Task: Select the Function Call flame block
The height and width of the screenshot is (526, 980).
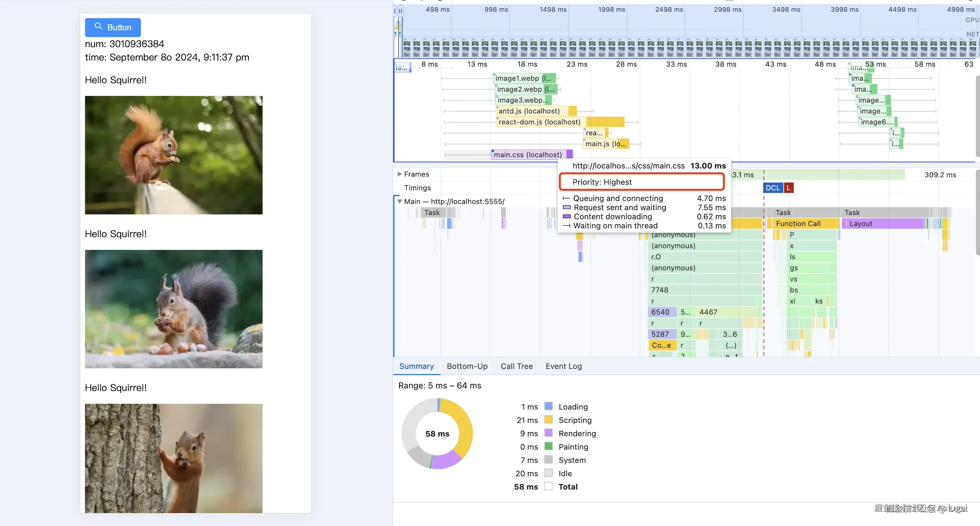Action: coord(802,224)
